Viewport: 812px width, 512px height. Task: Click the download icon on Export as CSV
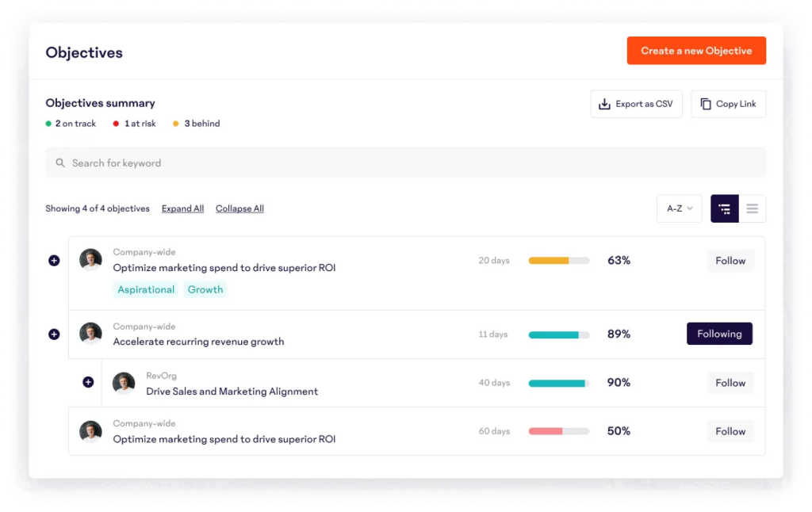click(x=604, y=104)
